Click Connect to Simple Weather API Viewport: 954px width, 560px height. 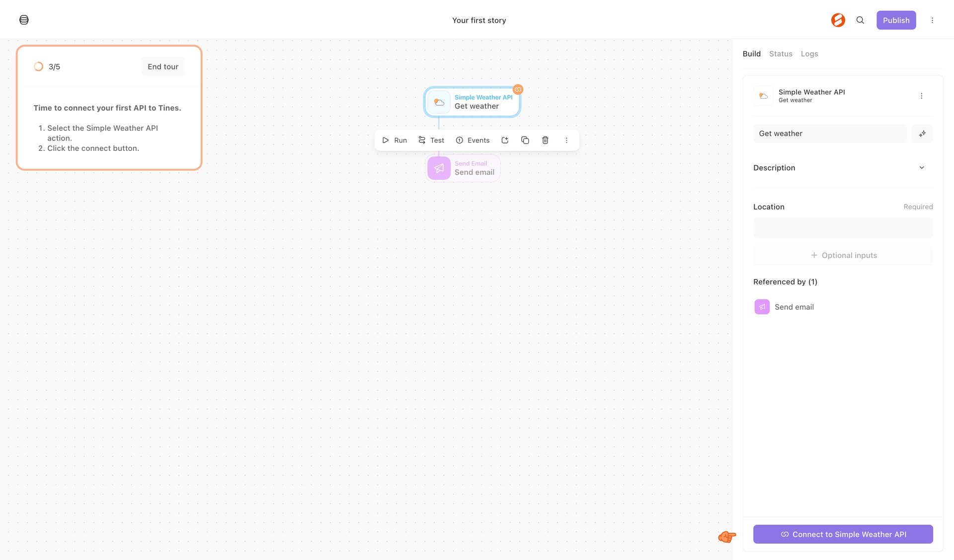tap(843, 534)
